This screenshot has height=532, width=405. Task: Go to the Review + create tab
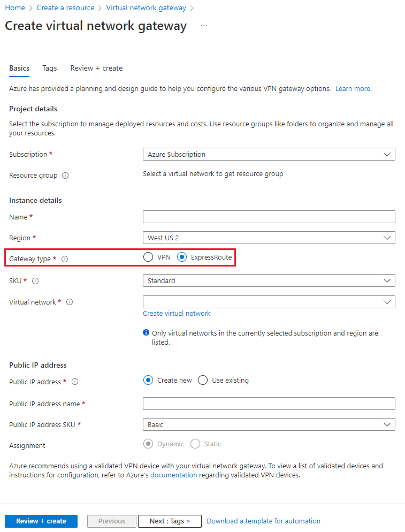[x=96, y=68]
